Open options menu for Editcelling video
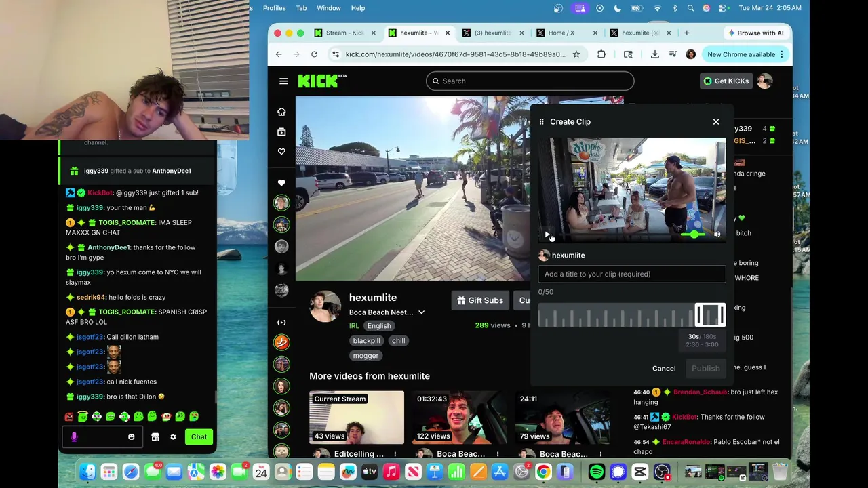This screenshot has width=868, height=488. 395,454
